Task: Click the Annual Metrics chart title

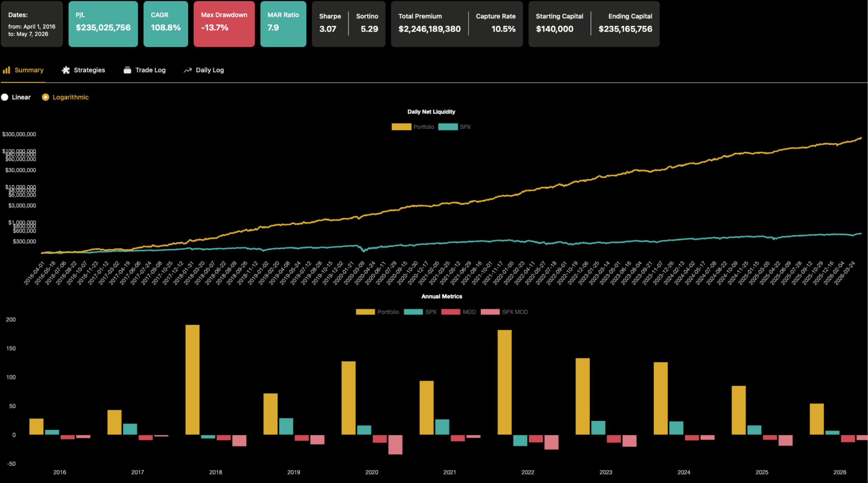Action: 442,296
